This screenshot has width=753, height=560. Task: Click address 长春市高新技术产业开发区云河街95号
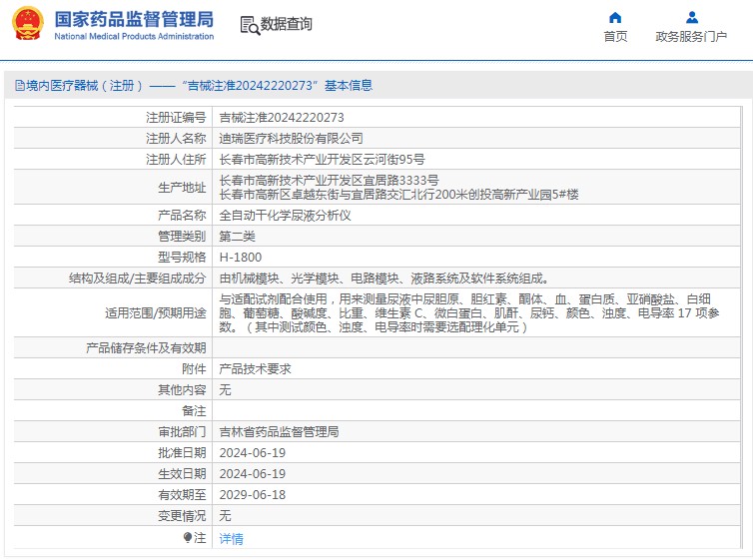click(322, 160)
